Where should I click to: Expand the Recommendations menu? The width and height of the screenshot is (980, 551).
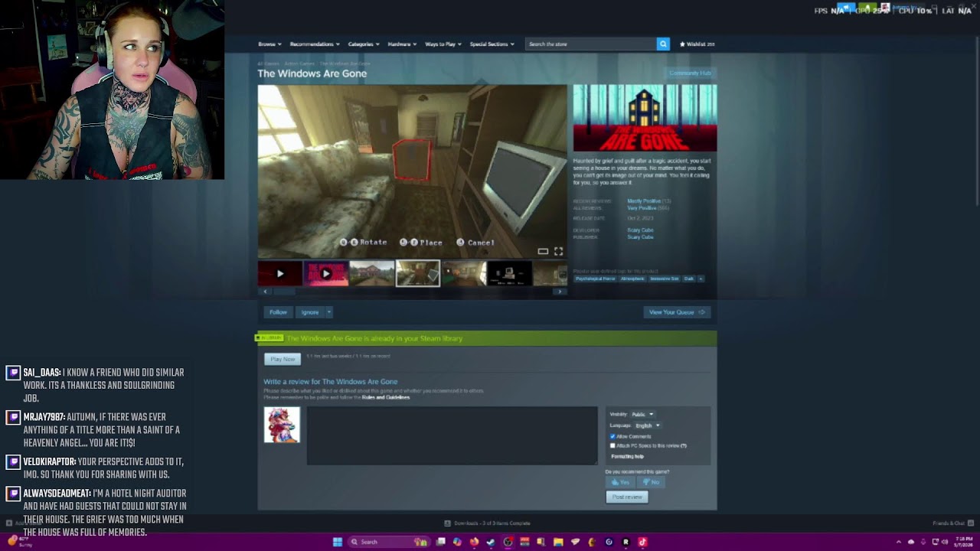[315, 44]
